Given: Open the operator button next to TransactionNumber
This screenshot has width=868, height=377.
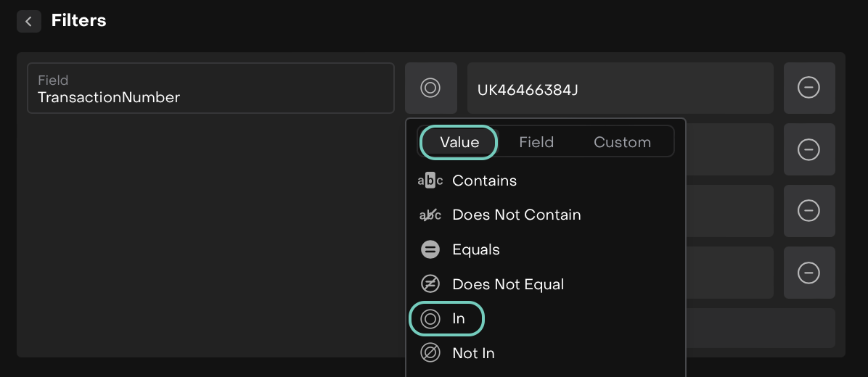Looking at the screenshot, I should (x=430, y=88).
